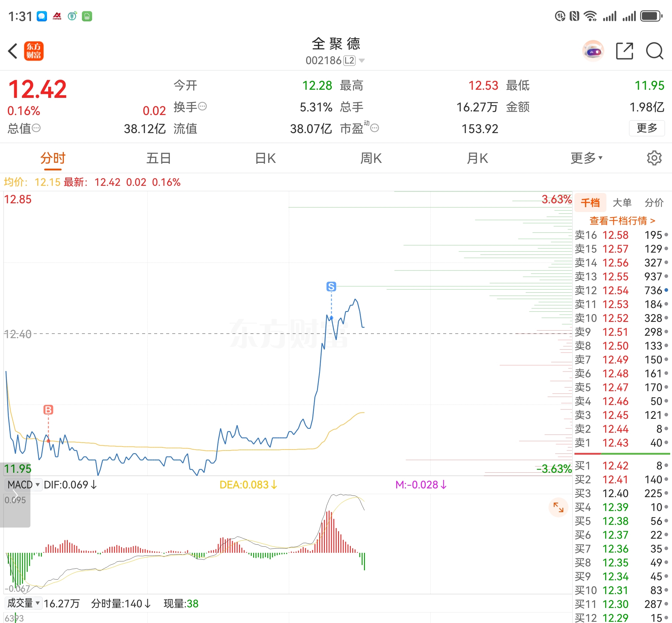This screenshot has width=672, height=623.
Task: Open the 成交量 indicator dropdown
Action: [x=23, y=603]
